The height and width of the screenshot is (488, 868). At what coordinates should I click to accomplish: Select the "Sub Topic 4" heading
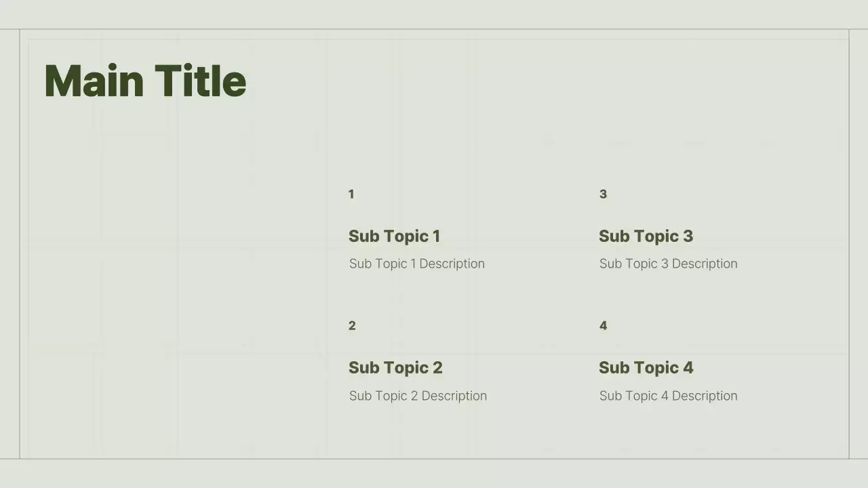pos(646,368)
